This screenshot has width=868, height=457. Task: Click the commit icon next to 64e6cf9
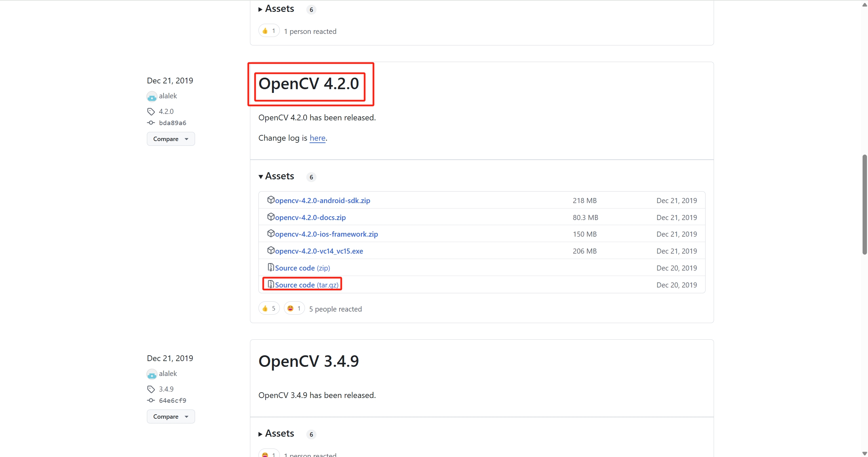coord(151,400)
